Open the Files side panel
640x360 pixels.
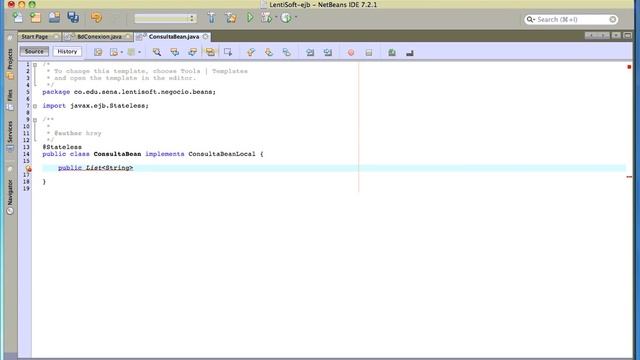10,100
